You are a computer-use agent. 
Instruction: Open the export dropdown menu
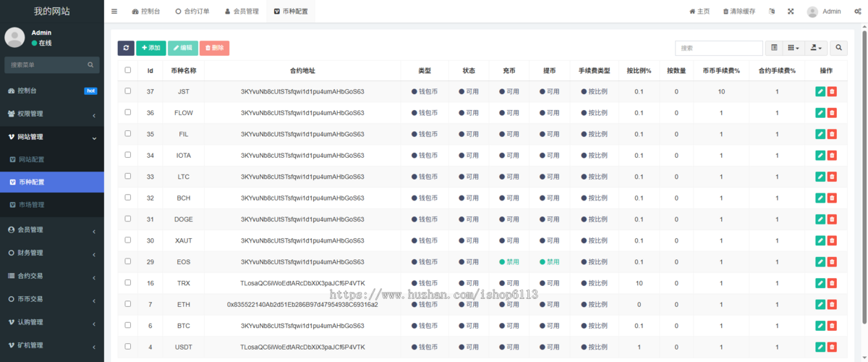point(817,48)
